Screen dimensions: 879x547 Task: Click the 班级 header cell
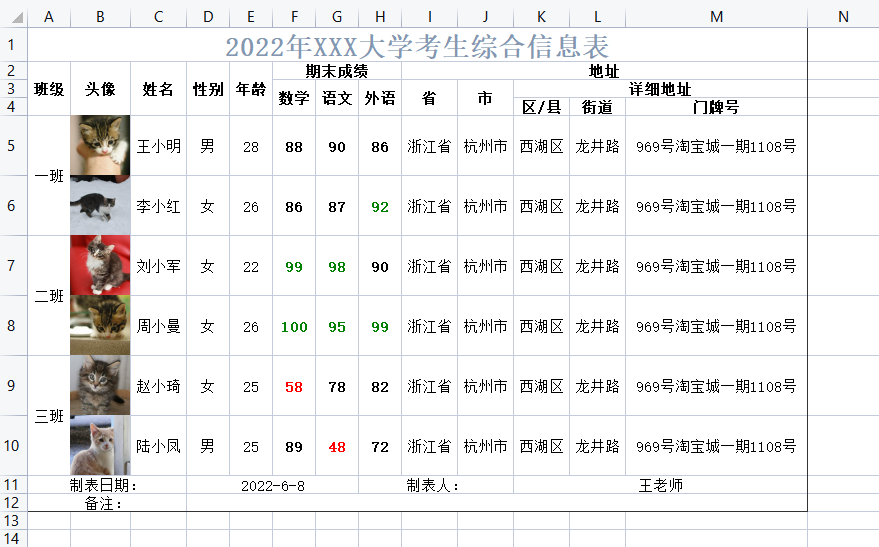pos(49,89)
